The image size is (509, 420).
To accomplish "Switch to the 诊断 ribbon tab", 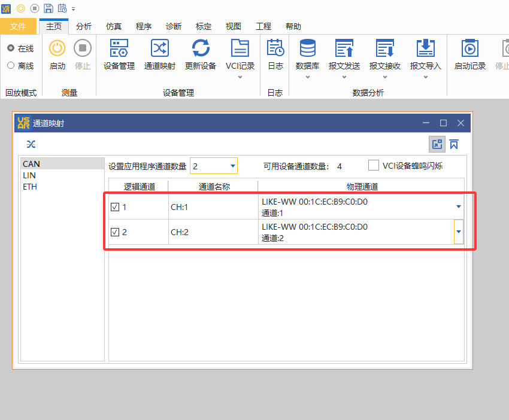I will tap(173, 26).
